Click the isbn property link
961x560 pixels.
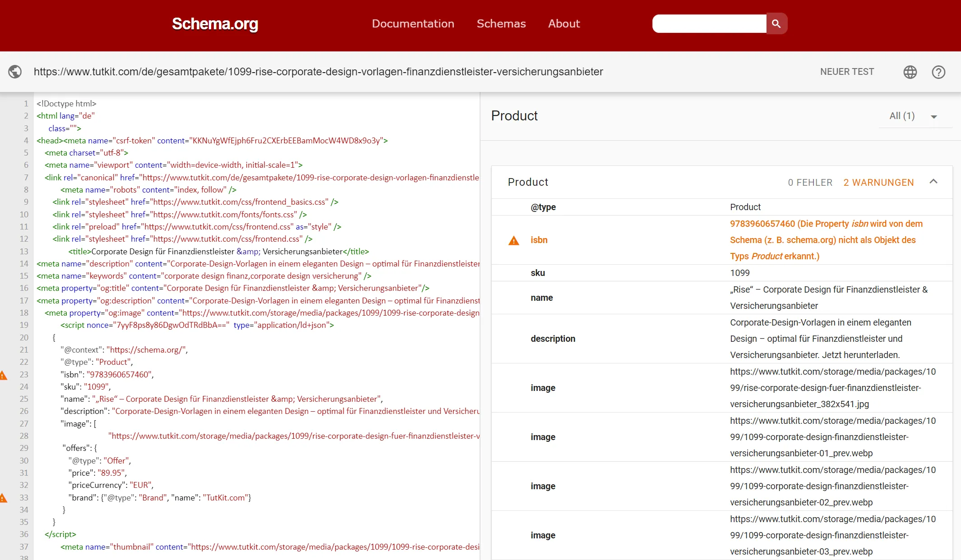[x=538, y=239]
